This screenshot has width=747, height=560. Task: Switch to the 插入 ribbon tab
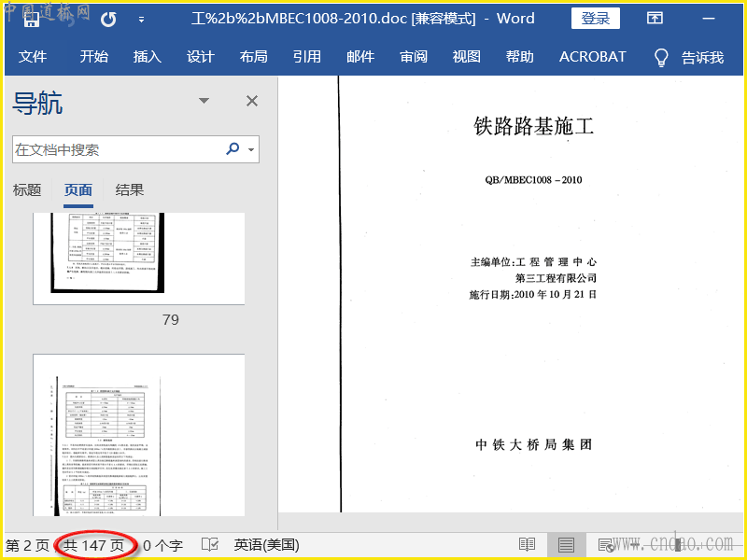coord(148,57)
